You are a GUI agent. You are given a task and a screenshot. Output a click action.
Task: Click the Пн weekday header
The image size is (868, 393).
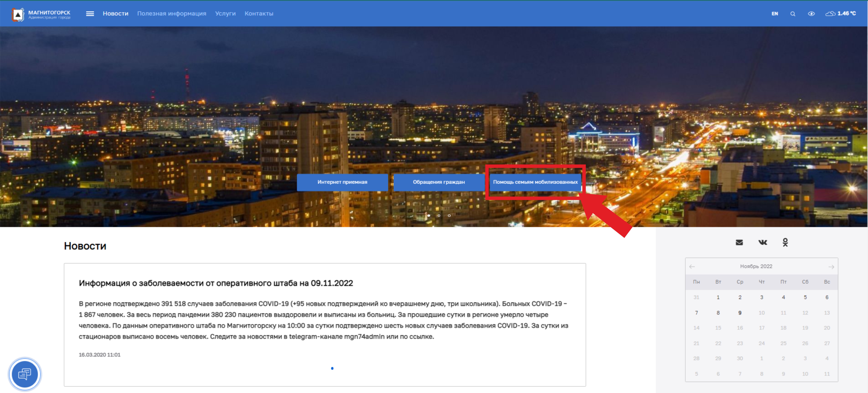697,282
